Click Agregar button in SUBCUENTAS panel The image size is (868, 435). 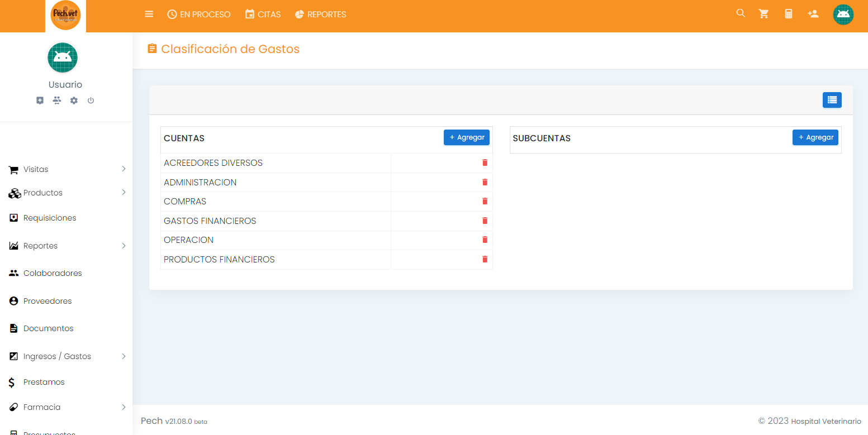tap(815, 137)
